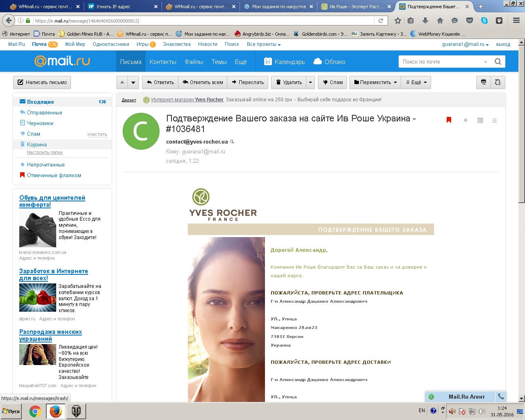Open Mail.Ru Agent phone icon

(501, 397)
